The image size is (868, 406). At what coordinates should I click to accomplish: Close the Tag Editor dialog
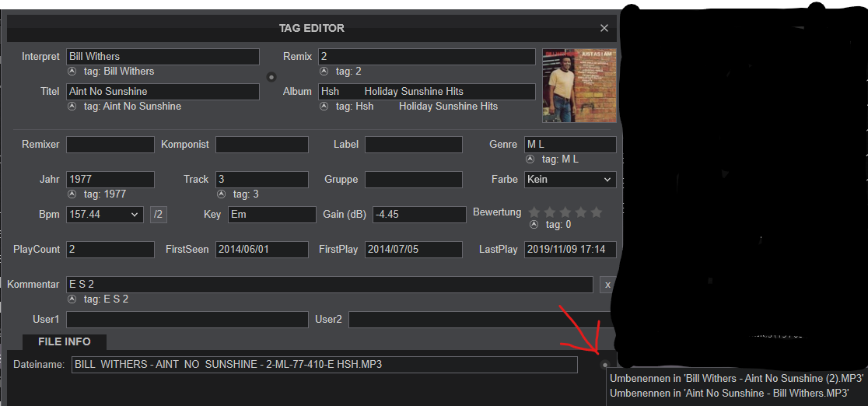[x=604, y=28]
